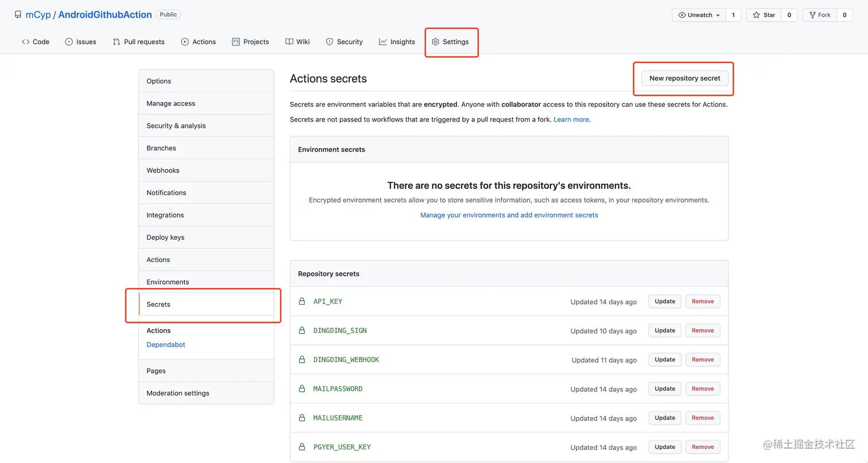Click New repository secret button
This screenshot has height=463, width=868.
685,78
